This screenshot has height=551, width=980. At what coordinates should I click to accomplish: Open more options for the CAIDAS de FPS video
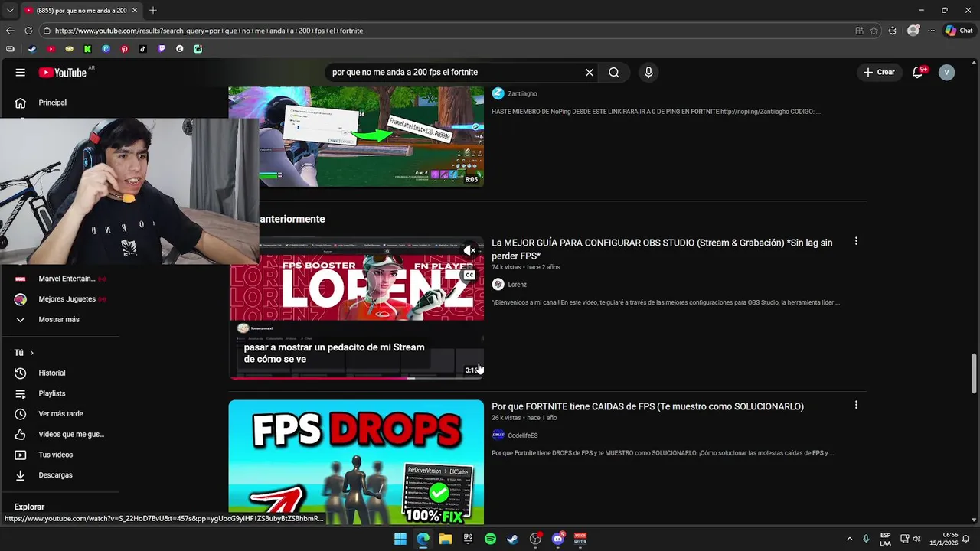tap(856, 405)
